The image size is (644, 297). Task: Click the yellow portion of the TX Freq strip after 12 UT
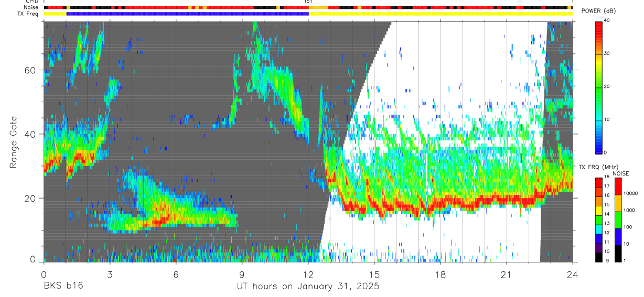coord(441,14)
